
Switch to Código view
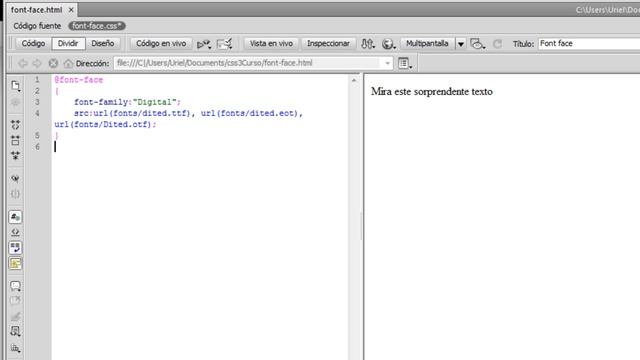click(33, 43)
